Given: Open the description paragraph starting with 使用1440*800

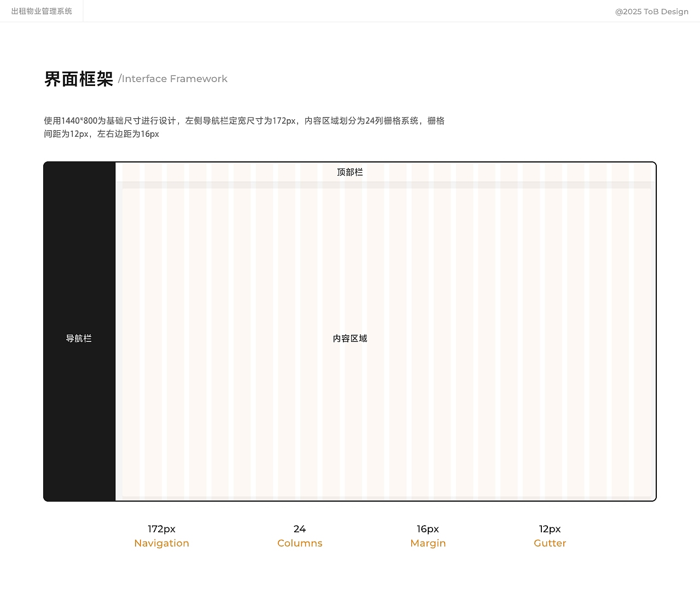Looking at the screenshot, I should coord(244,127).
